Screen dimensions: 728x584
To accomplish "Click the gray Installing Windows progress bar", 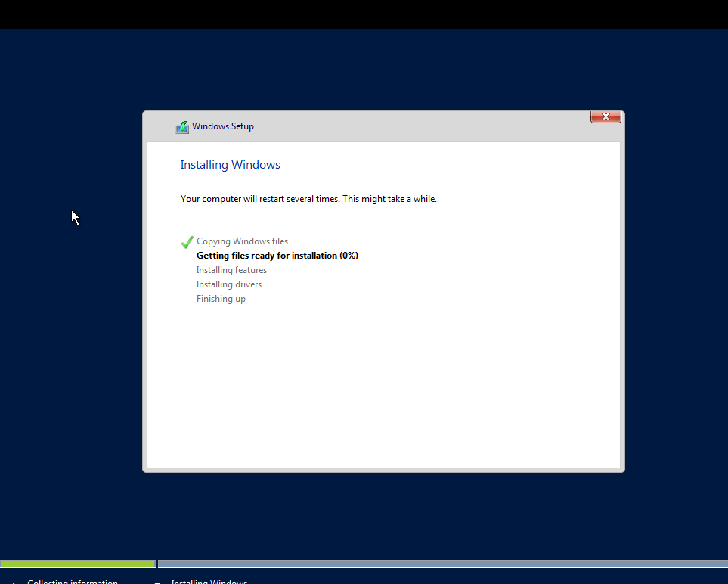I will (x=443, y=564).
